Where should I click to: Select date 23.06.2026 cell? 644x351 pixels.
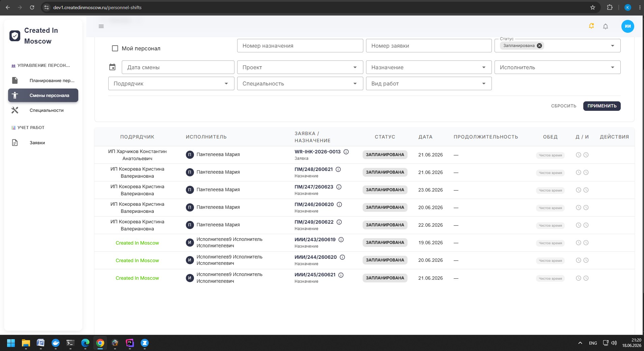430,190
